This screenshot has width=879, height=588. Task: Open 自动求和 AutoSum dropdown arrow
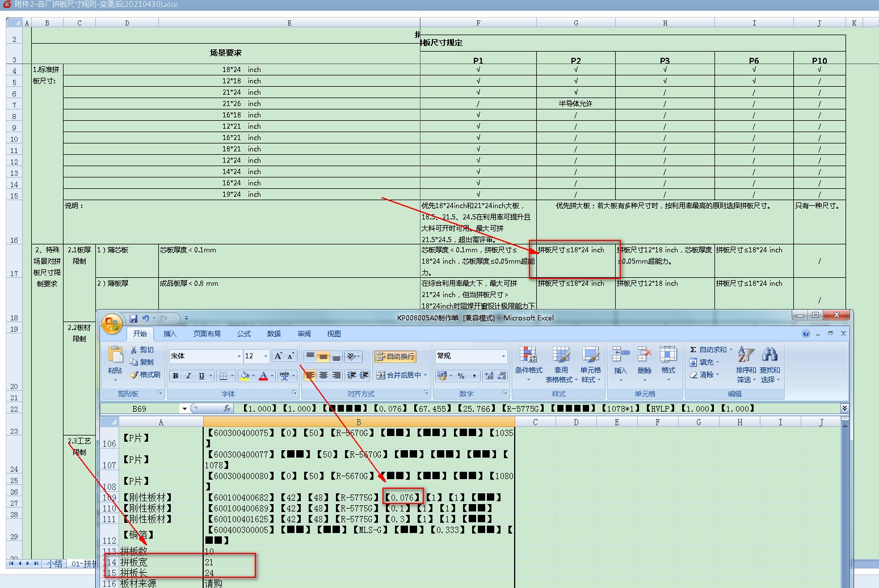[x=731, y=349]
